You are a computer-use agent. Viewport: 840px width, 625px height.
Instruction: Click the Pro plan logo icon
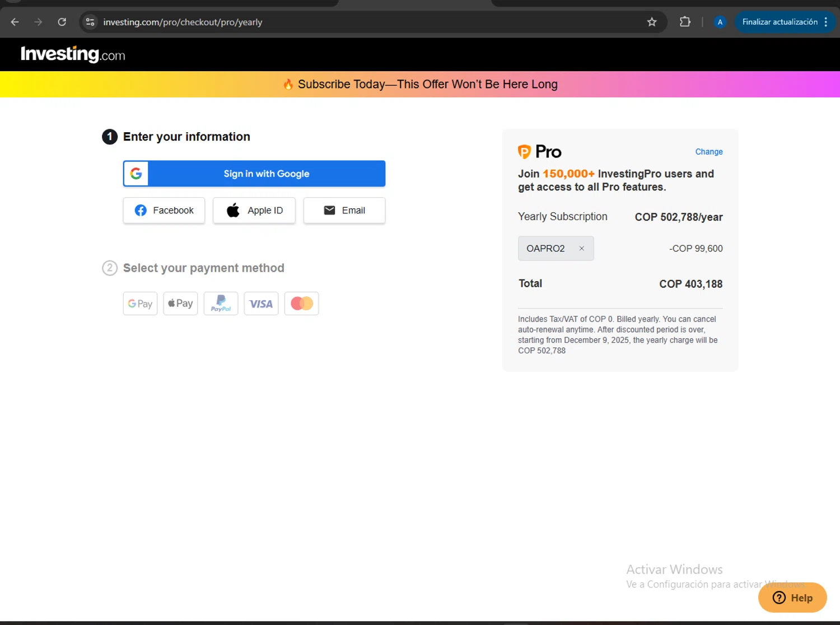[x=524, y=152]
